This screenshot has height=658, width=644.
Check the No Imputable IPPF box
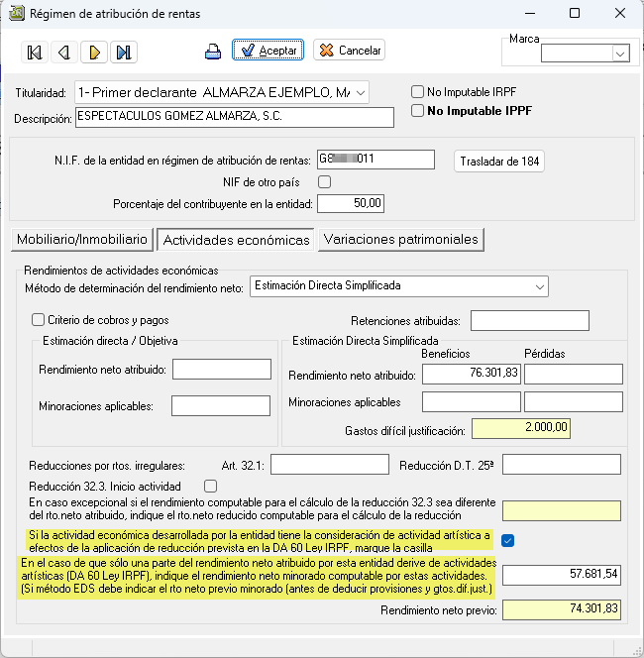pos(417,111)
